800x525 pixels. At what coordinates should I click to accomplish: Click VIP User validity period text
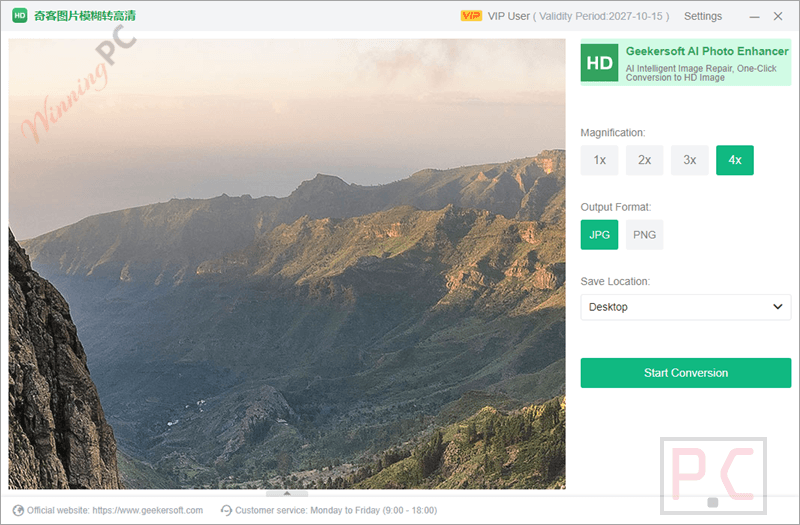[x=578, y=16]
